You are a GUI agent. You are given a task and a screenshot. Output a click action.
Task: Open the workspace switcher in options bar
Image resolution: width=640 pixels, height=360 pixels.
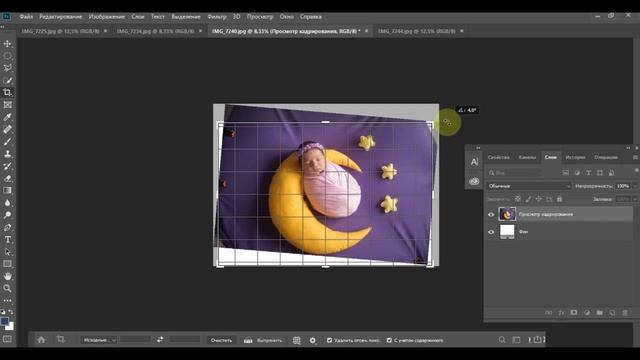(516, 340)
